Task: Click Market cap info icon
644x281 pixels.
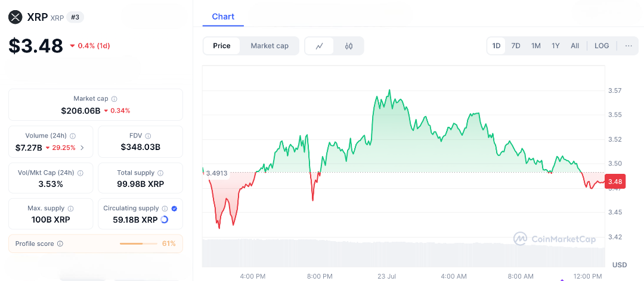Action: [114, 99]
